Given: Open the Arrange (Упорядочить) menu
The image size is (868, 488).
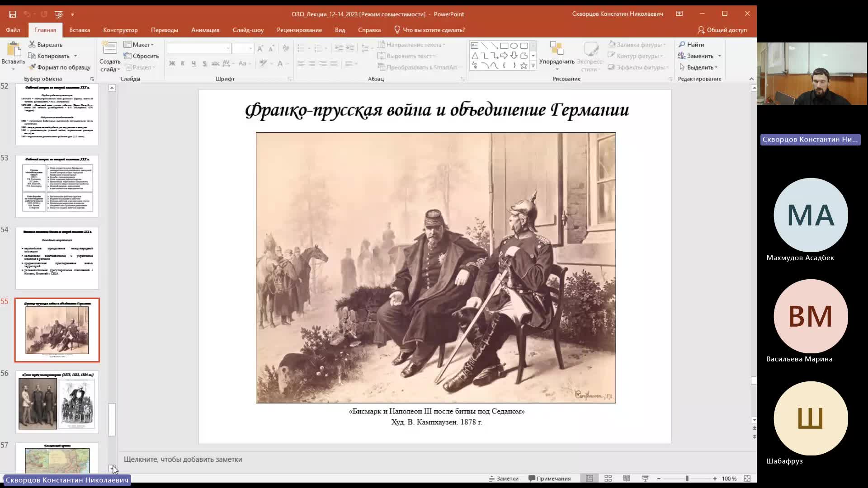Looking at the screenshot, I should click(x=557, y=56).
